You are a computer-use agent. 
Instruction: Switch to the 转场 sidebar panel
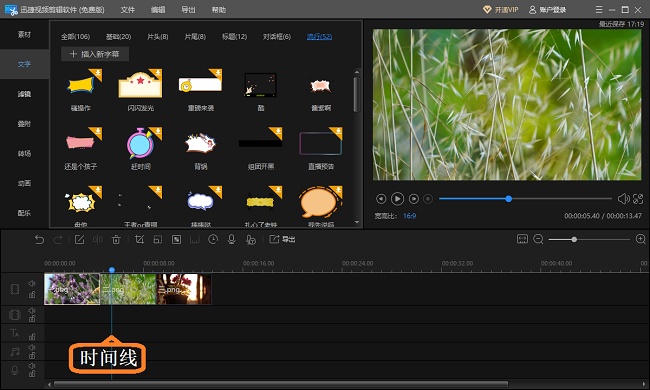click(x=24, y=153)
